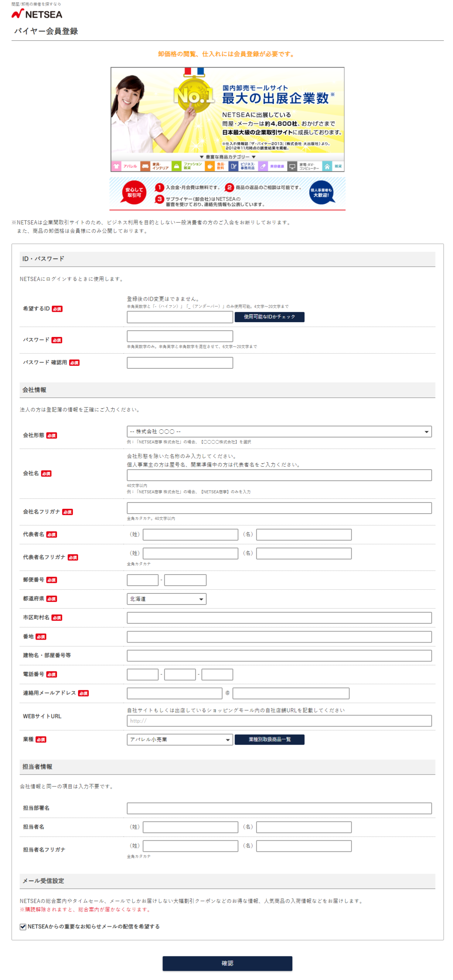Click the second 郵便番号 postal code box
Viewport: 453px width, 980px height.
(x=185, y=580)
